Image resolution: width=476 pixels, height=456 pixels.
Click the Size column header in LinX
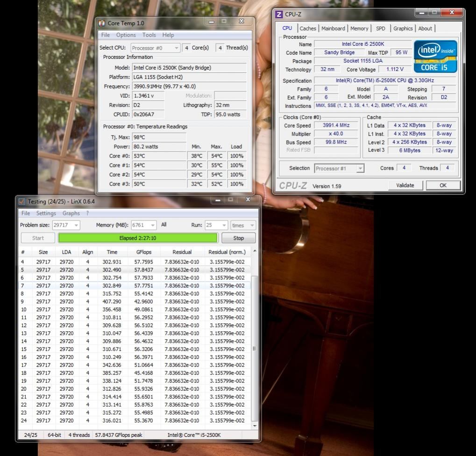pyautogui.click(x=43, y=252)
